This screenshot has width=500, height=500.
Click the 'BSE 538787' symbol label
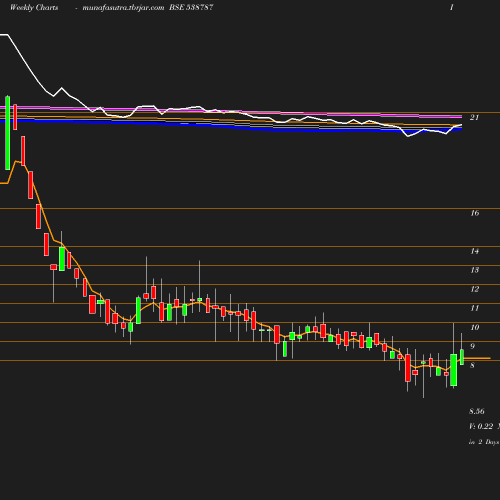coord(191,7)
